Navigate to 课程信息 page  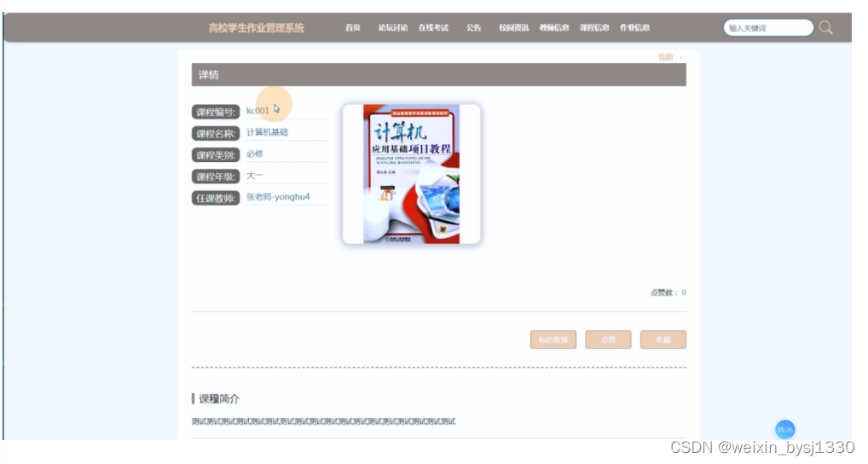coord(594,27)
